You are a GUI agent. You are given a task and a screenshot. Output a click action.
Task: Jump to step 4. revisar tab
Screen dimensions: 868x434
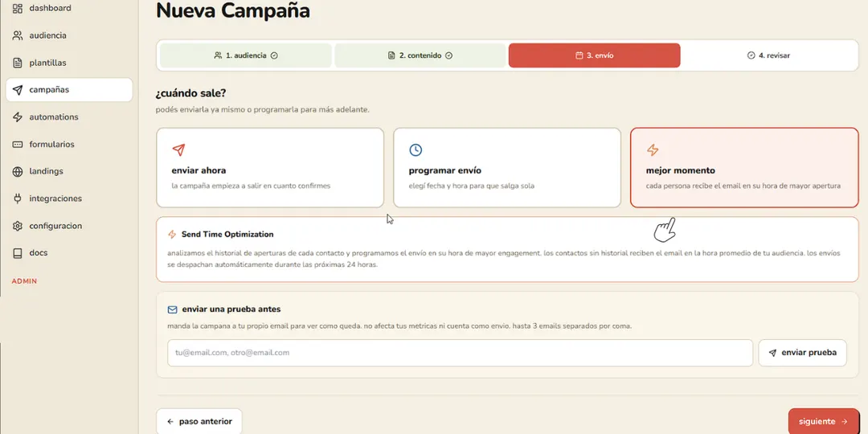(x=768, y=55)
